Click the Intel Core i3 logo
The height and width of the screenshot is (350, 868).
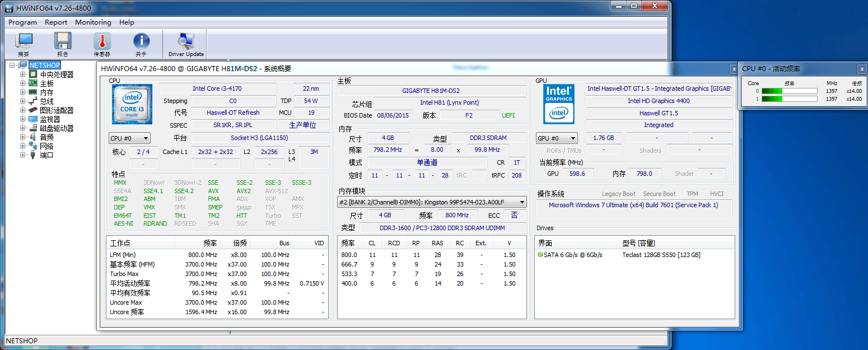tap(132, 104)
